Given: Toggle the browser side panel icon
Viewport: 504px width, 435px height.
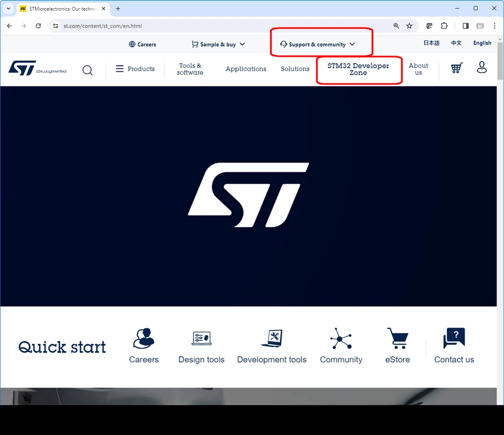Looking at the screenshot, I should pyautogui.click(x=466, y=26).
